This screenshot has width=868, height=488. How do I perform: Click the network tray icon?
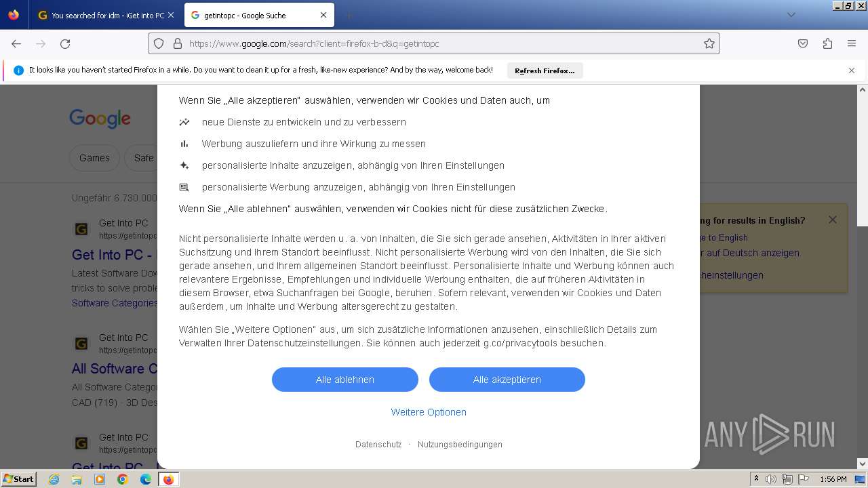pyautogui.click(x=787, y=479)
